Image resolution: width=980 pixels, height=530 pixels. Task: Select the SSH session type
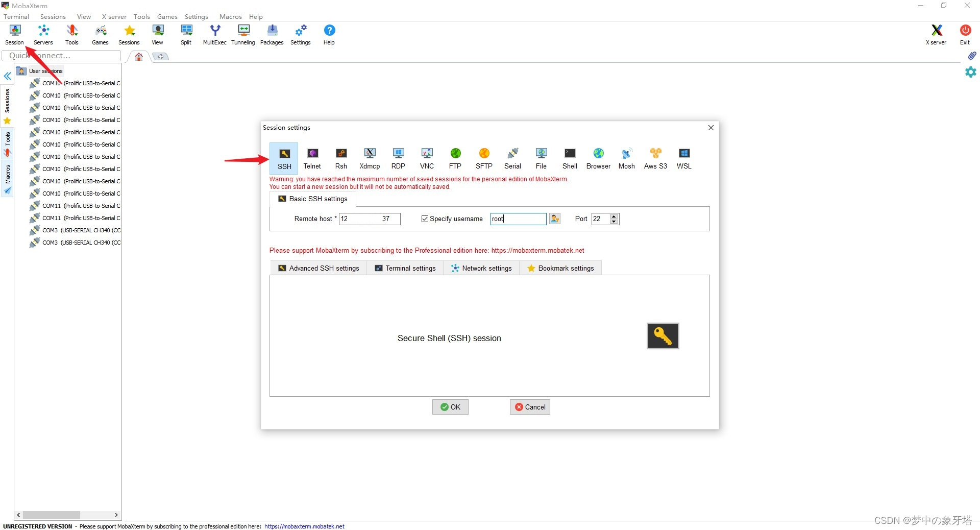point(284,159)
